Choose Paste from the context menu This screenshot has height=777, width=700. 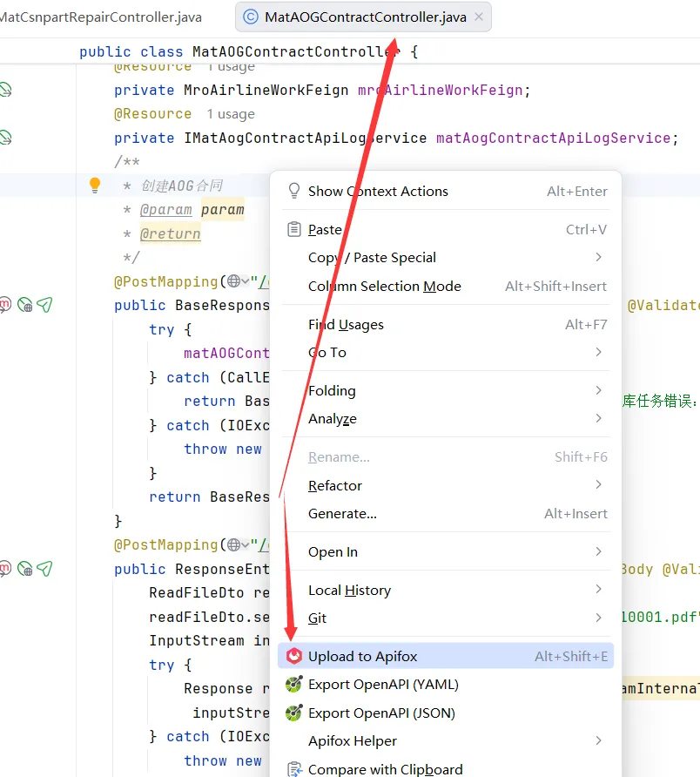[x=446, y=229]
